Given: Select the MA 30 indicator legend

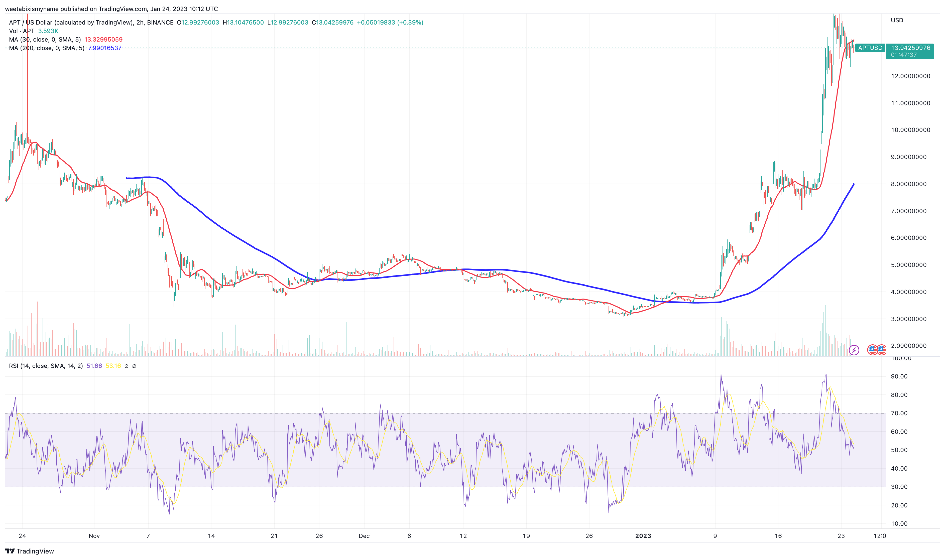Looking at the screenshot, I should [x=45, y=40].
